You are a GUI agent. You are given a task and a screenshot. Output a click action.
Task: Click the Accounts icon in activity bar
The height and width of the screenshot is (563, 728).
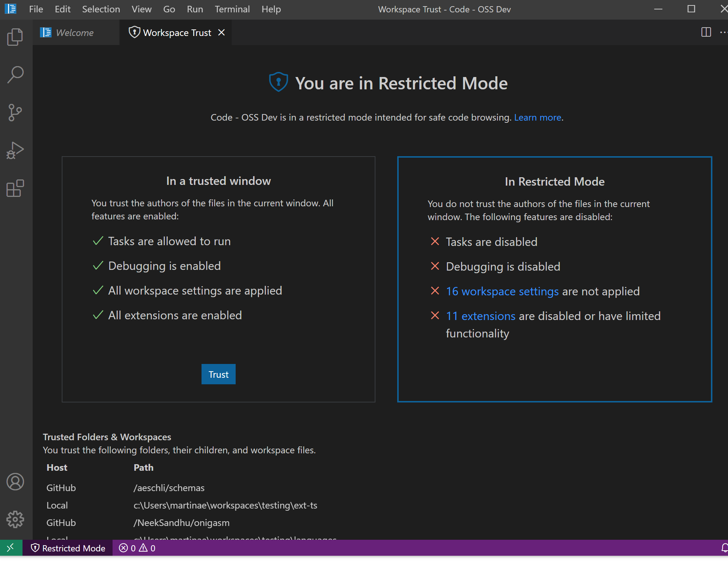point(15,482)
